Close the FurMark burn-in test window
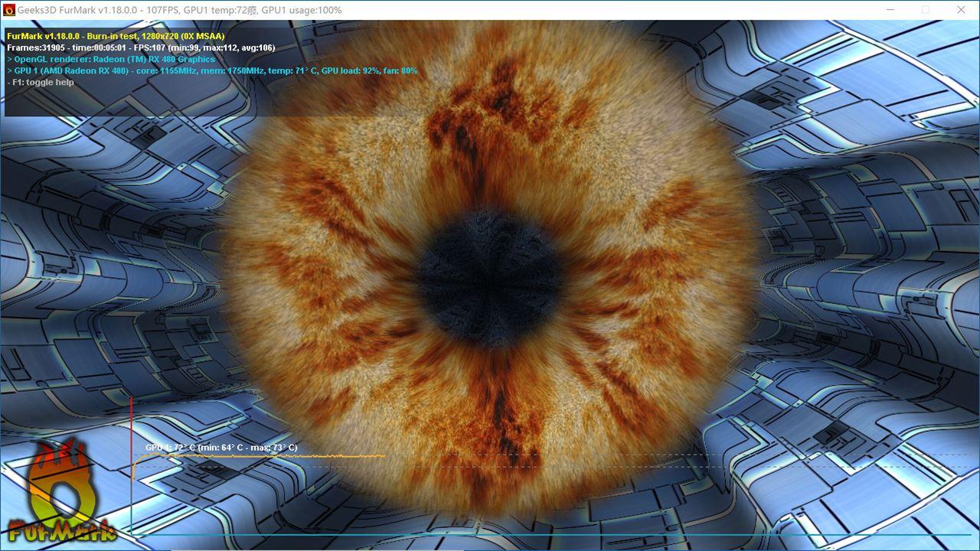 (961, 10)
